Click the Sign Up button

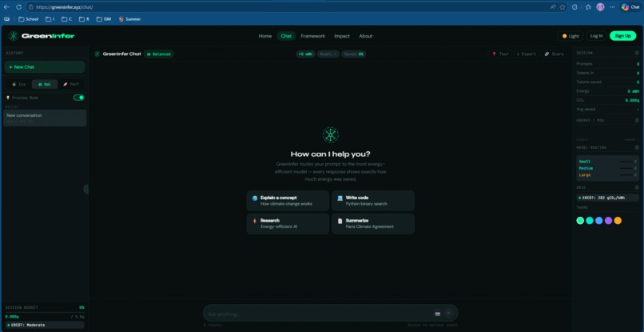click(622, 36)
